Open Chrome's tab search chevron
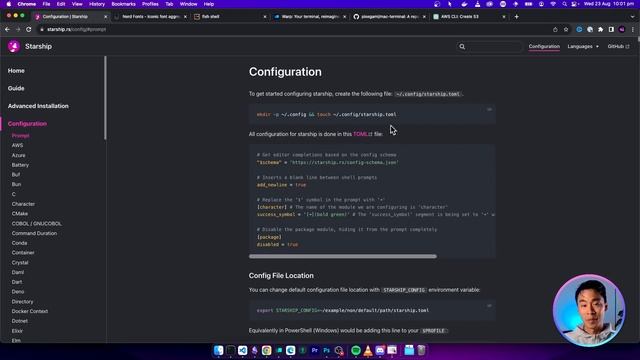This screenshot has height=360, width=640. point(632,17)
